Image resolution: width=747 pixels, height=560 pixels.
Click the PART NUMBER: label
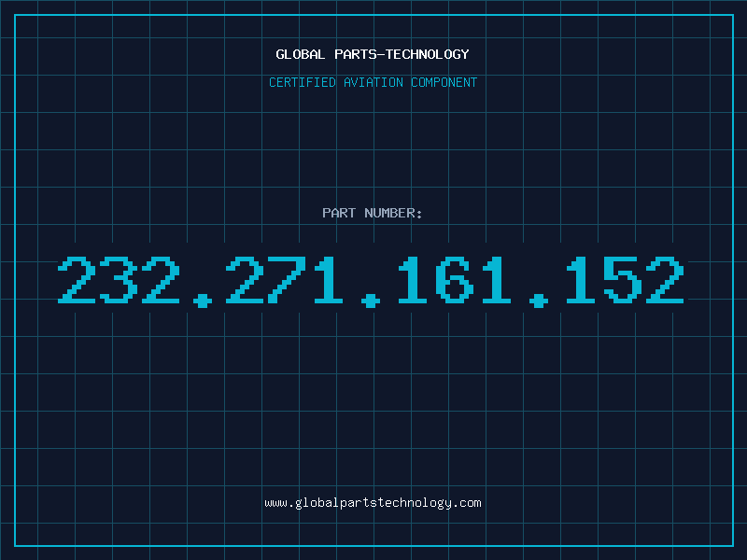372,213
